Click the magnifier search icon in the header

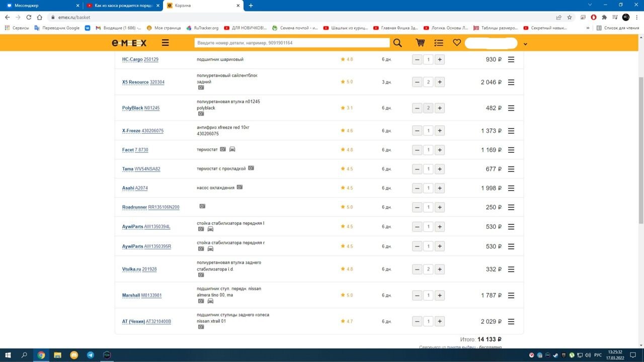click(397, 43)
